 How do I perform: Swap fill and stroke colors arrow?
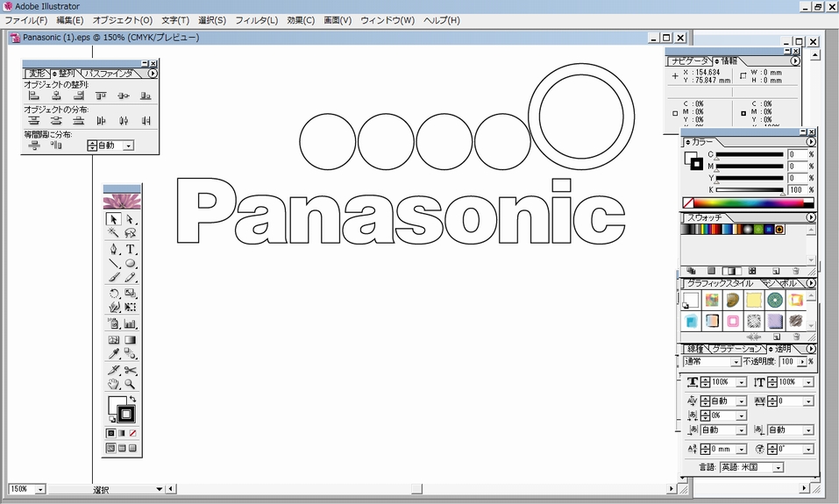(132, 400)
